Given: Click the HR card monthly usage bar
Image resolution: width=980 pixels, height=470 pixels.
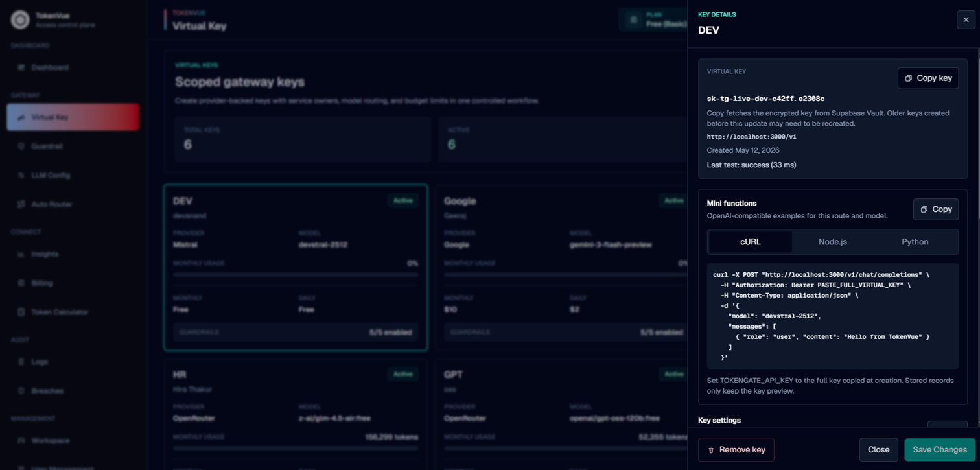Looking at the screenshot, I should pyautogui.click(x=296, y=448).
